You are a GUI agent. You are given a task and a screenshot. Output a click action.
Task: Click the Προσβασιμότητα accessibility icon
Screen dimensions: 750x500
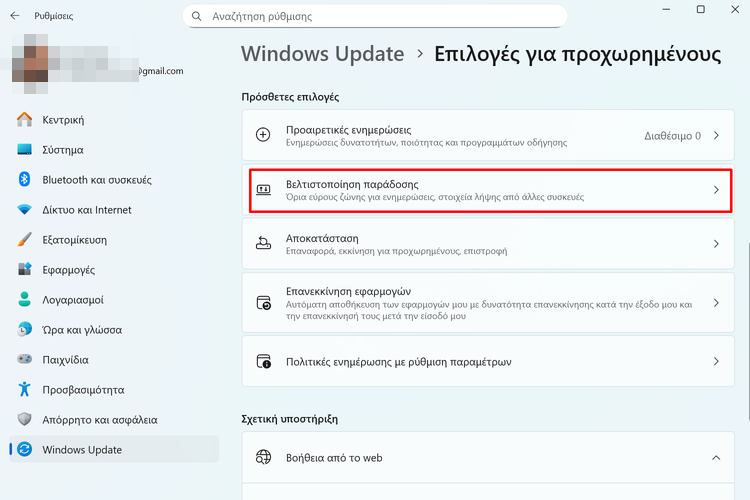coord(25,390)
